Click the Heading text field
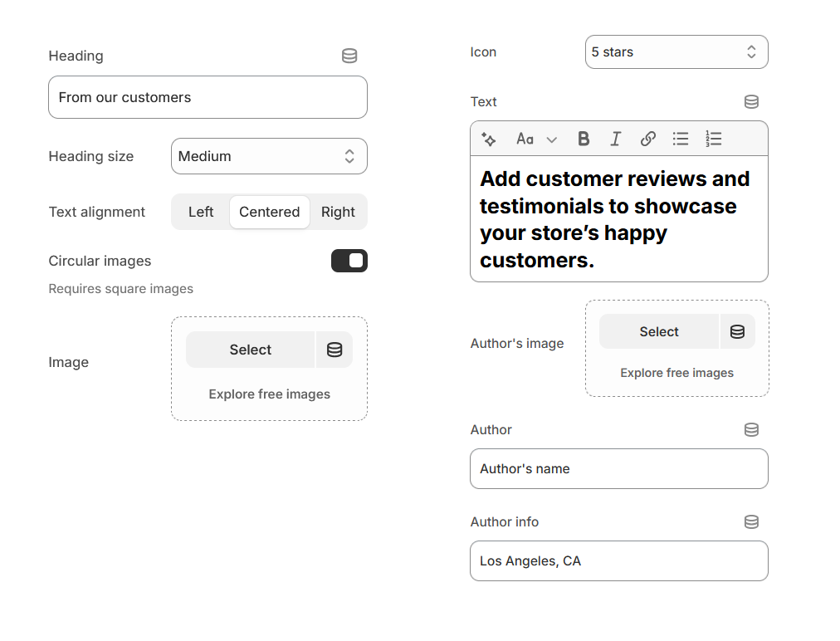Viewport: 840px width, 641px height. (208, 97)
